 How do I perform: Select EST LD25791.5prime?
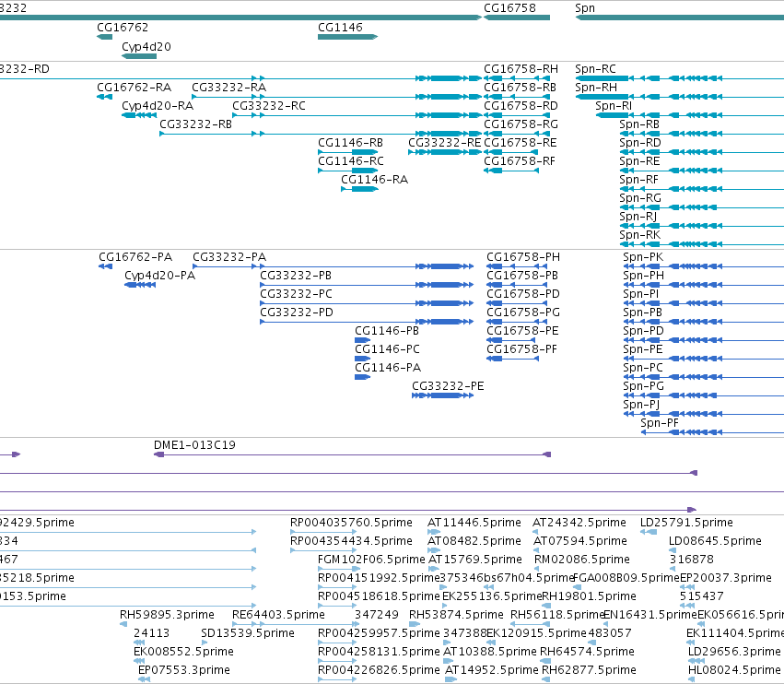[686, 523]
